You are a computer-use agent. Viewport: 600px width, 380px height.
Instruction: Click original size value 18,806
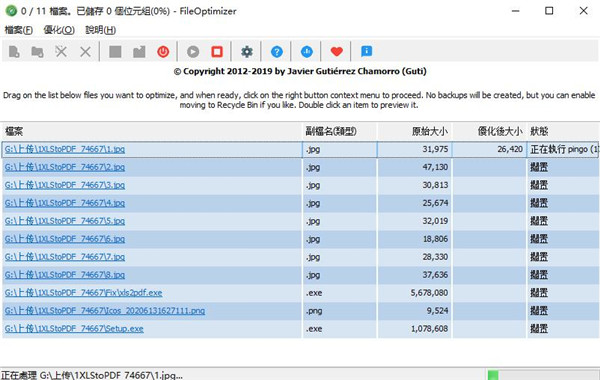(435, 239)
